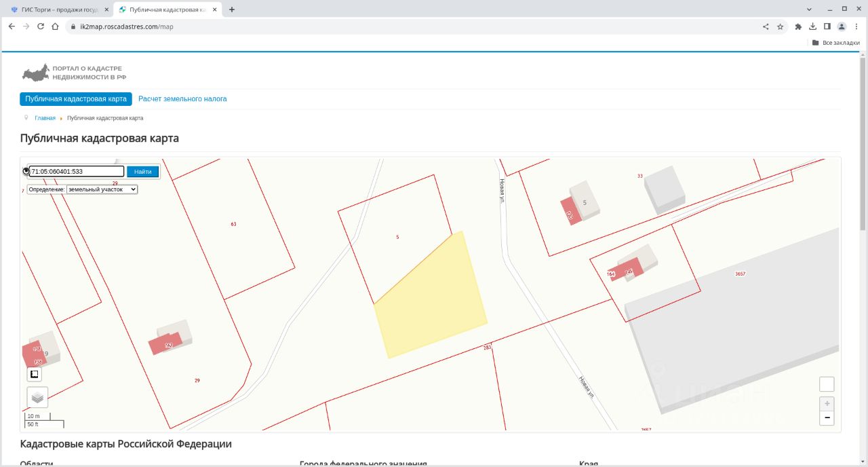
Task: Reload the current page
Action: [x=41, y=26]
